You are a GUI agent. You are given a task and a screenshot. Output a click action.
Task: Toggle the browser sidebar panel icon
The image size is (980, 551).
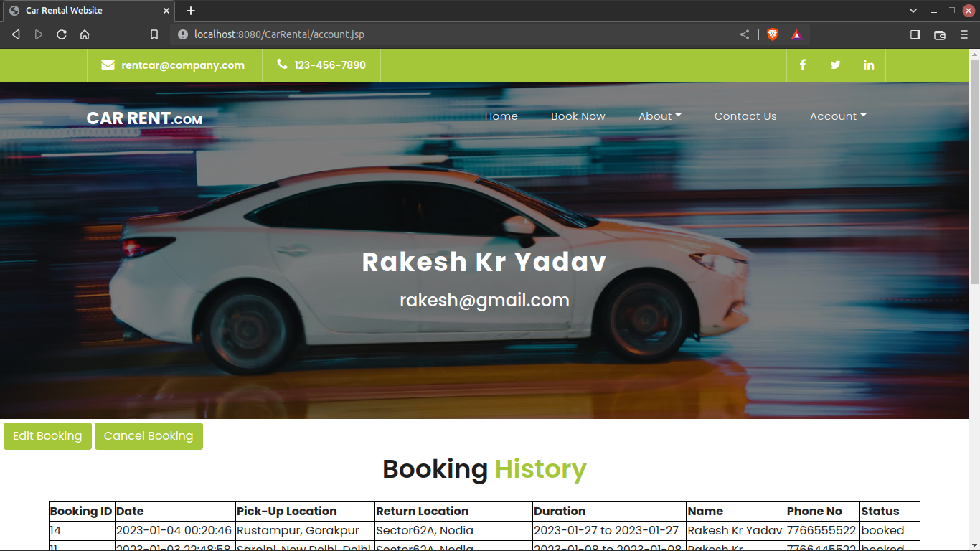tap(915, 34)
